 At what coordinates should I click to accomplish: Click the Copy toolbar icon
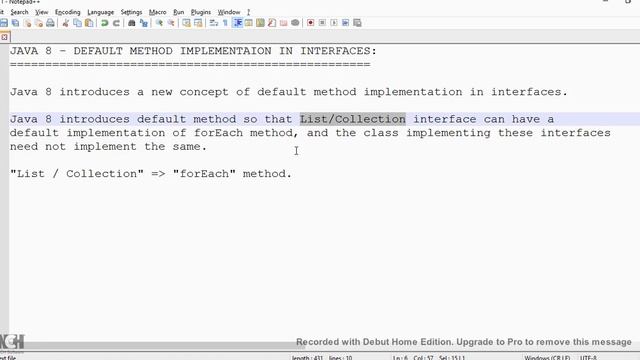[x=77, y=23]
